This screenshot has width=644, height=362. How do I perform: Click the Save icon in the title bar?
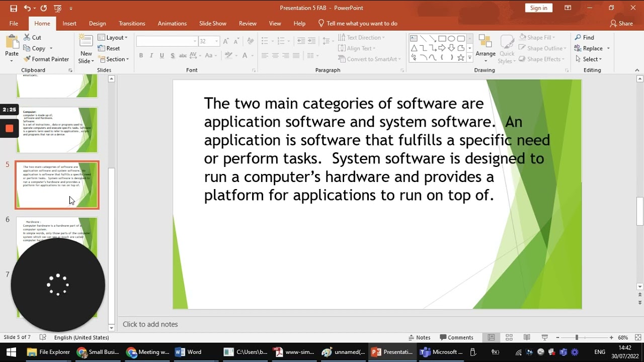click(x=14, y=8)
